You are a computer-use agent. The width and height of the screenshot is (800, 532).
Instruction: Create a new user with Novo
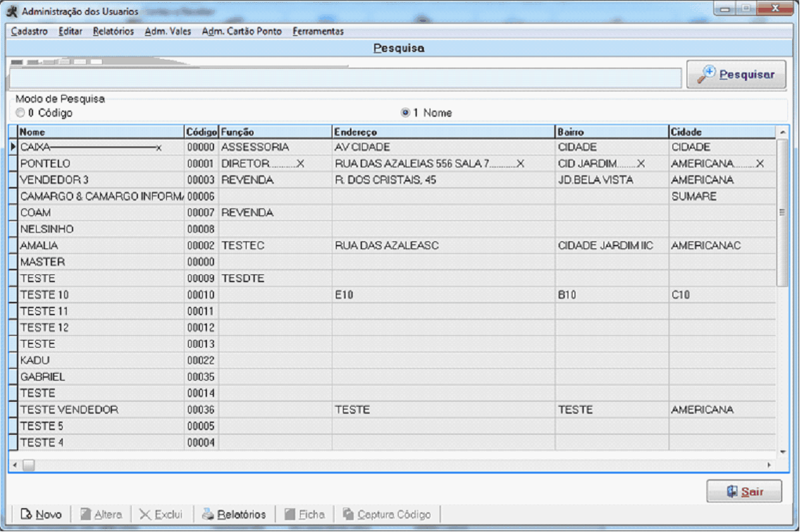41,514
